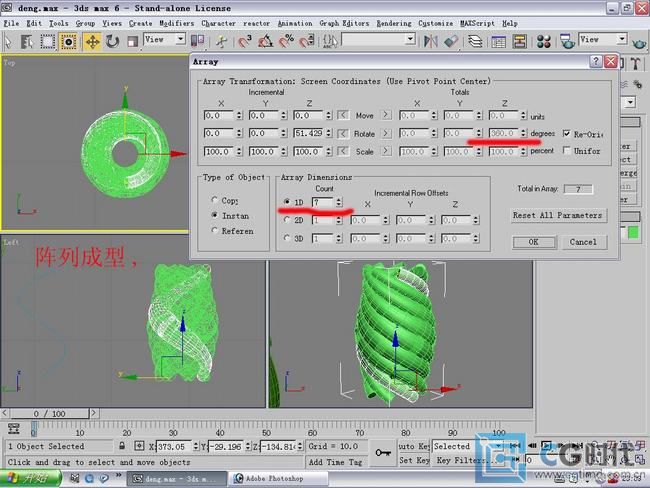Screen dimensions: 650x488
Task: Activate the Select and Scale tool
Action: pyautogui.click(x=132, y=41)
